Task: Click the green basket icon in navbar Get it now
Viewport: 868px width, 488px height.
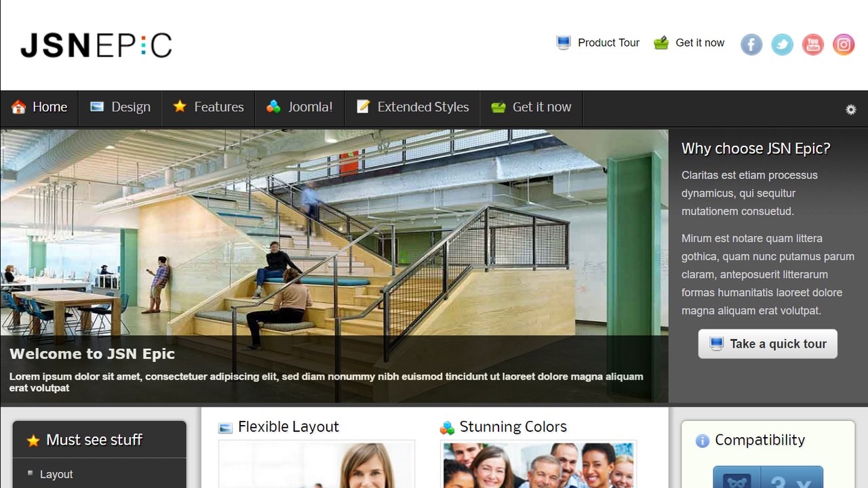Action: tap(498, 107)
